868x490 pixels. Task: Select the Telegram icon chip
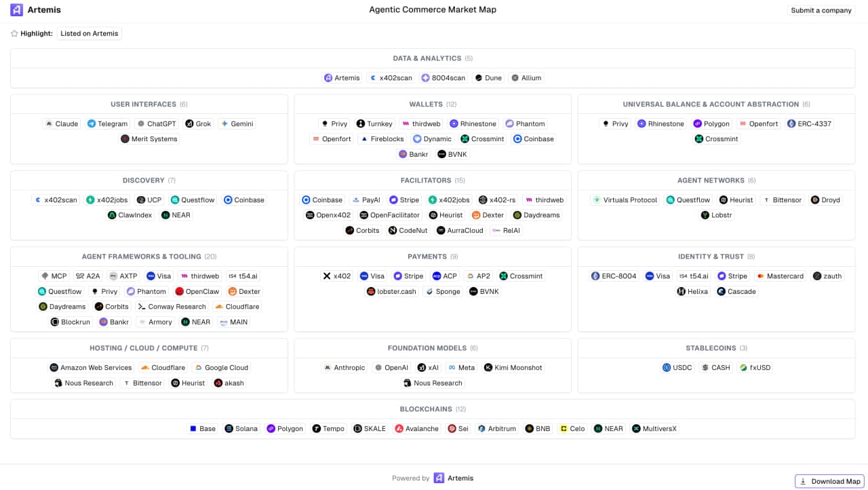pos(92,124)
